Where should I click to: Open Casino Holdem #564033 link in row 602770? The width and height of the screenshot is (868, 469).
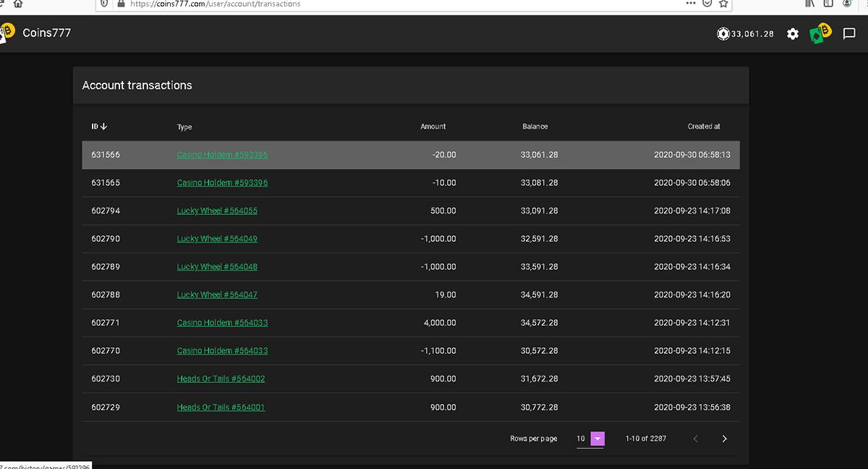point(222,351)
